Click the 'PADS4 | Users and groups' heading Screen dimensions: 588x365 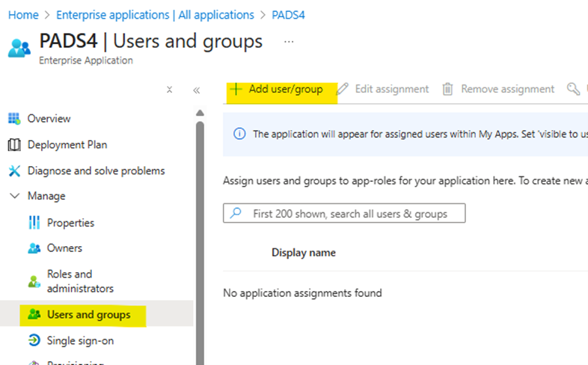[151, 41]
